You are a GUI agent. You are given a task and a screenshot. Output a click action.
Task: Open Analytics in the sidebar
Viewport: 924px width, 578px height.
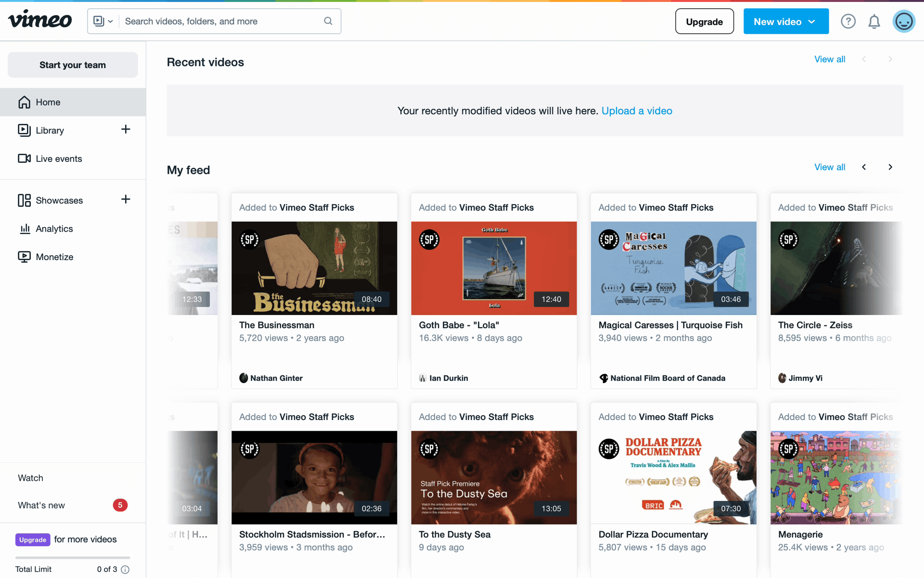pyautogui.click(x=46, y=229)
